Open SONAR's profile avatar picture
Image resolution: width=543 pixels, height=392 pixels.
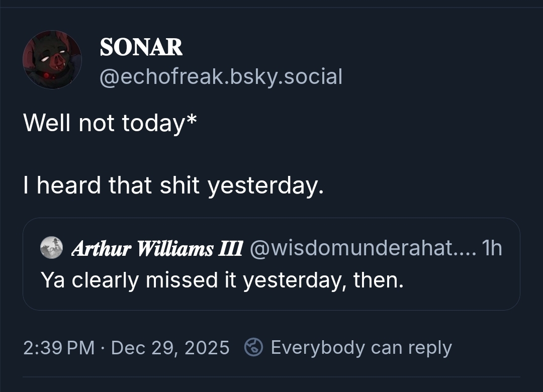pyautogui.click(x=52, y=60)
